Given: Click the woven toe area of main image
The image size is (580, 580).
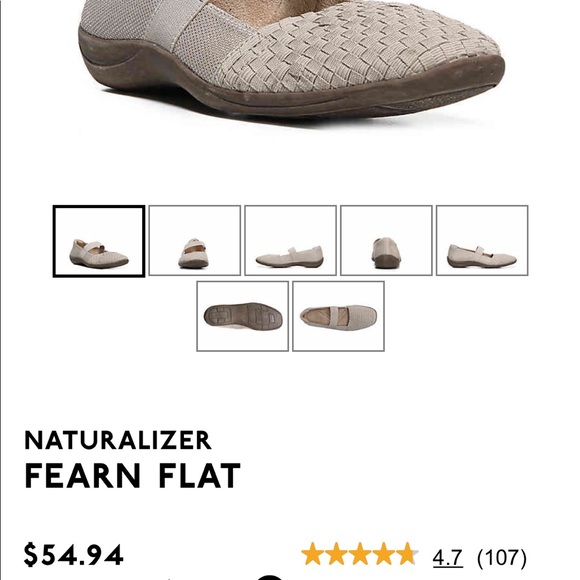Looking at the screenshot, I should coord(355,48).
